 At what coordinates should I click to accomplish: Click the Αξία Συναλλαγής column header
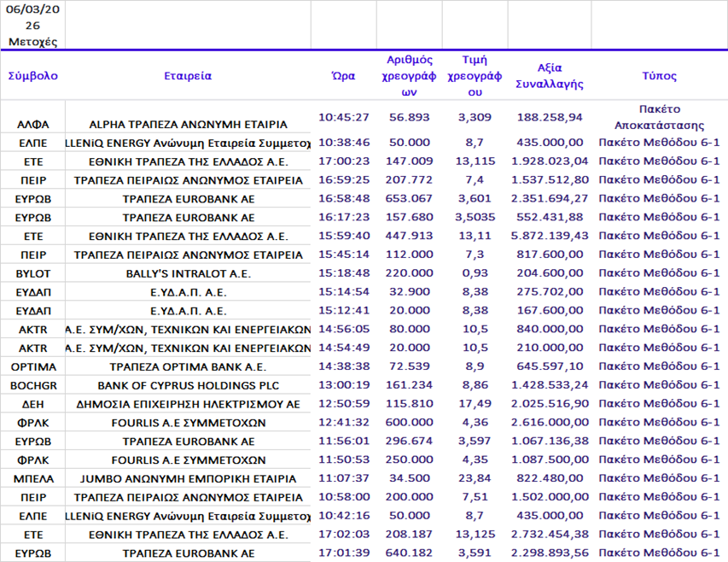(550, 76)
